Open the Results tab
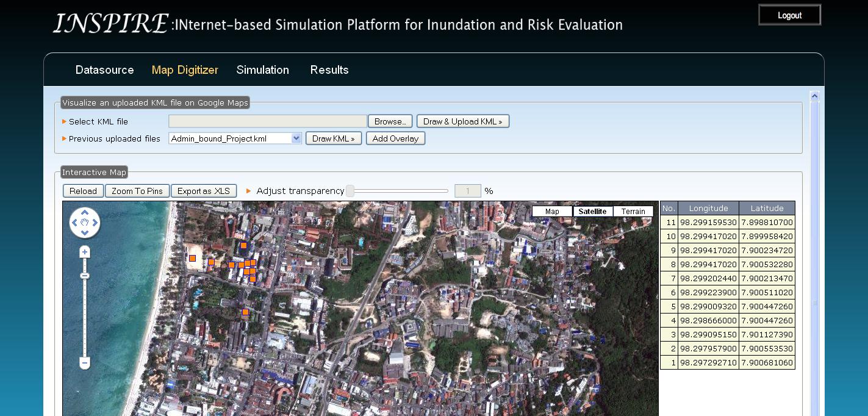Screen dimensions: 868x416 [x=329, y=70]
